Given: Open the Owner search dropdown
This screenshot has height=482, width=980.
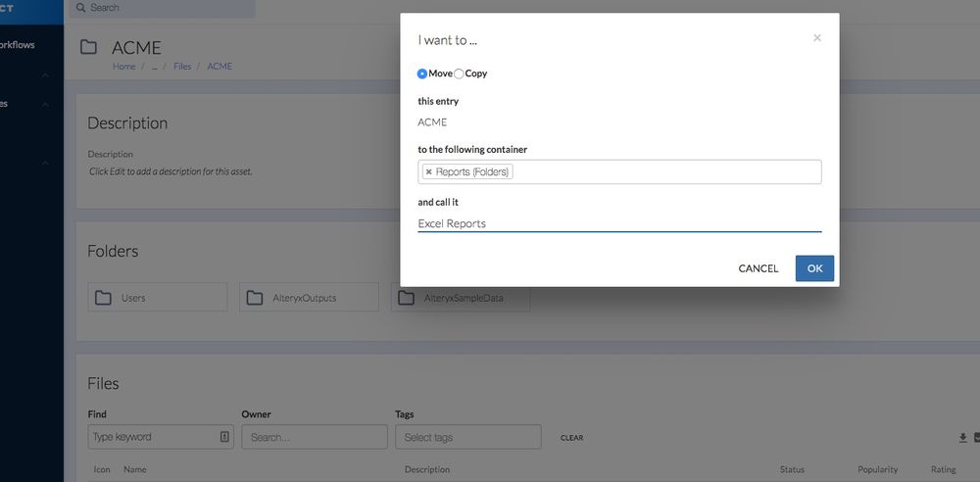Looking at the screenshot, I should [314, 437].
